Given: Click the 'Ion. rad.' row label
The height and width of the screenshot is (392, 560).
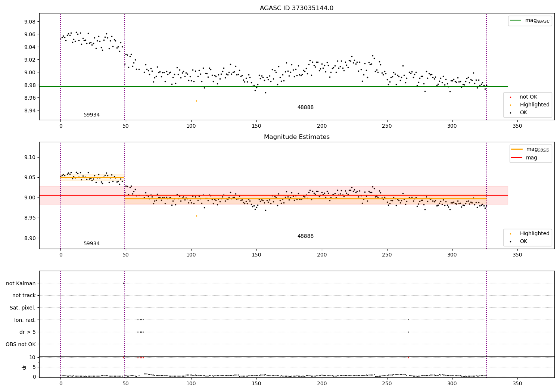Looking at the screenshot, I should pyautogui.click(x=25, y=320).
